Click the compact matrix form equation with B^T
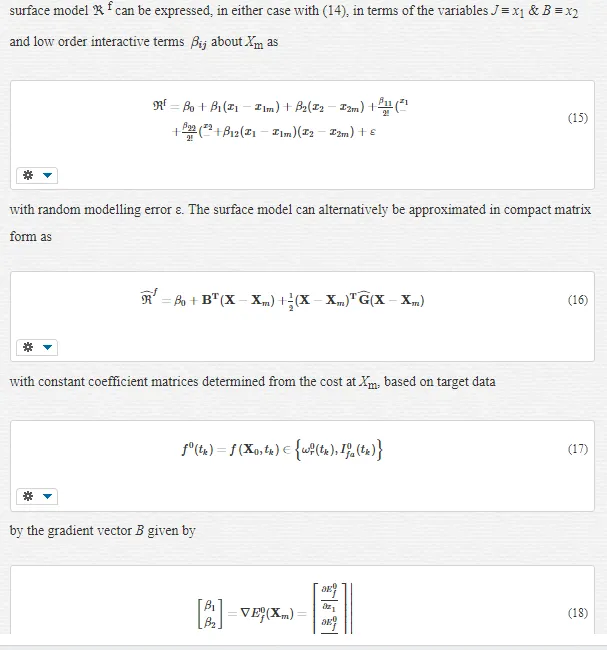This screenshot has height=650, width=607. pyautogui.click(x=282, y=299)
